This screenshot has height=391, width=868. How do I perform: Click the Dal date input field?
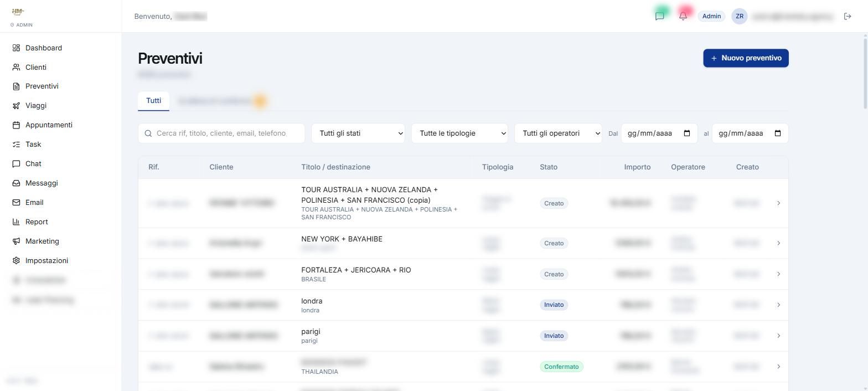click(x=659, y=133)
